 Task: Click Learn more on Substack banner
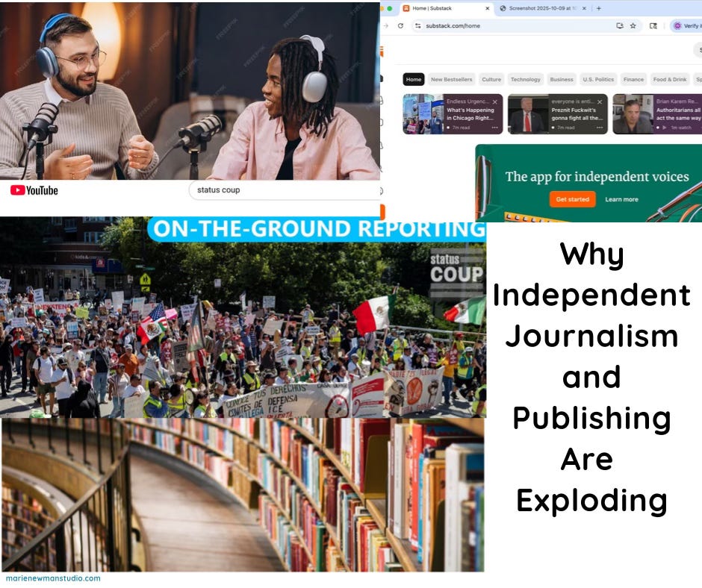621,199
